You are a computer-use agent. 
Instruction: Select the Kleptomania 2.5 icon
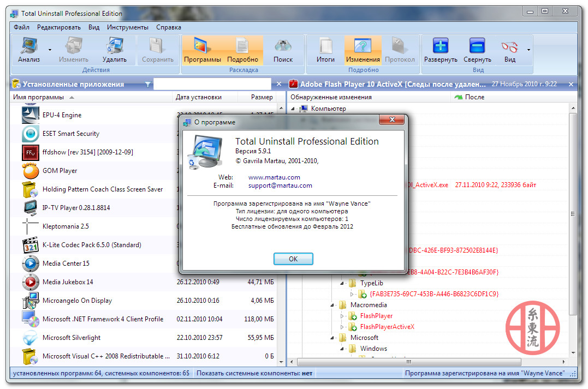click(x=31, y=226)
